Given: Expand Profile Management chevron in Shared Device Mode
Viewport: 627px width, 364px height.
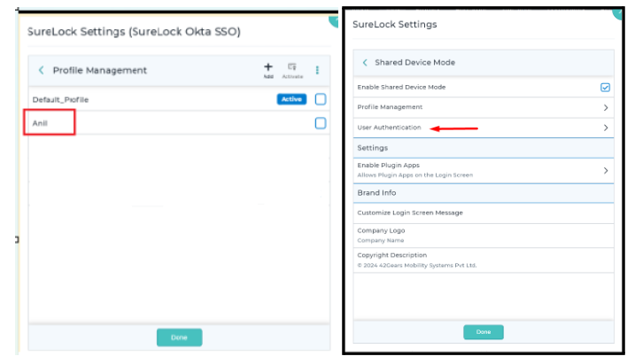Looking at the screenshot, I should pos(606,107).
